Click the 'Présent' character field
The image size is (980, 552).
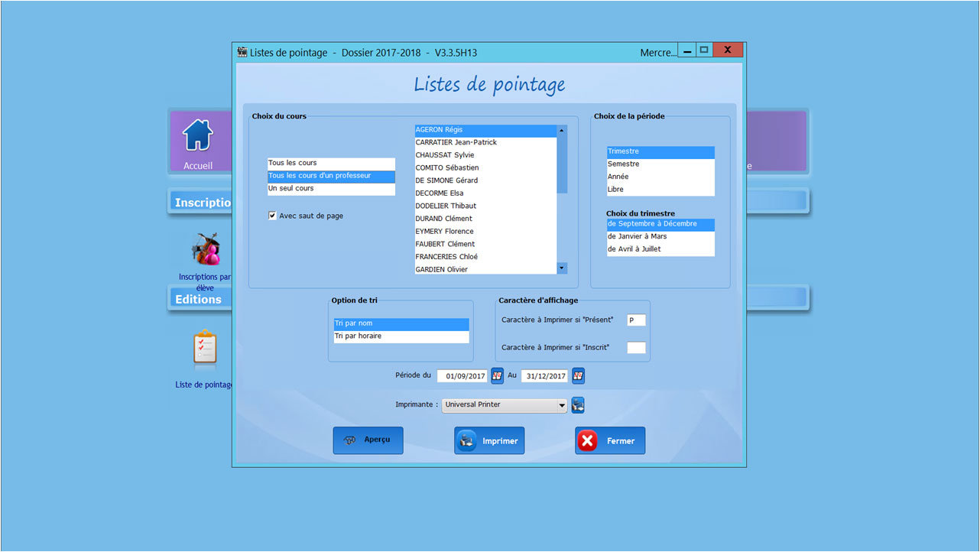click(x=636, y=320)
